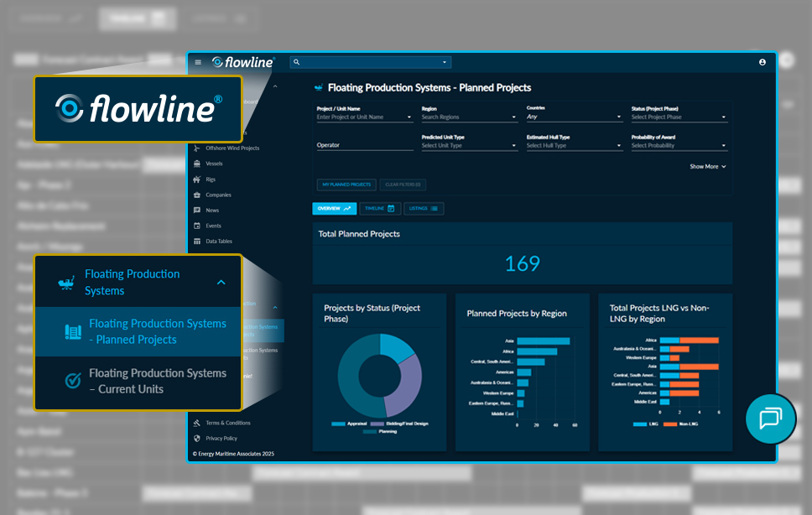Click the My Planned Projects button
The width and height of the screenshot is (812, 515).
pyautogui.click(x=346, y=185)
